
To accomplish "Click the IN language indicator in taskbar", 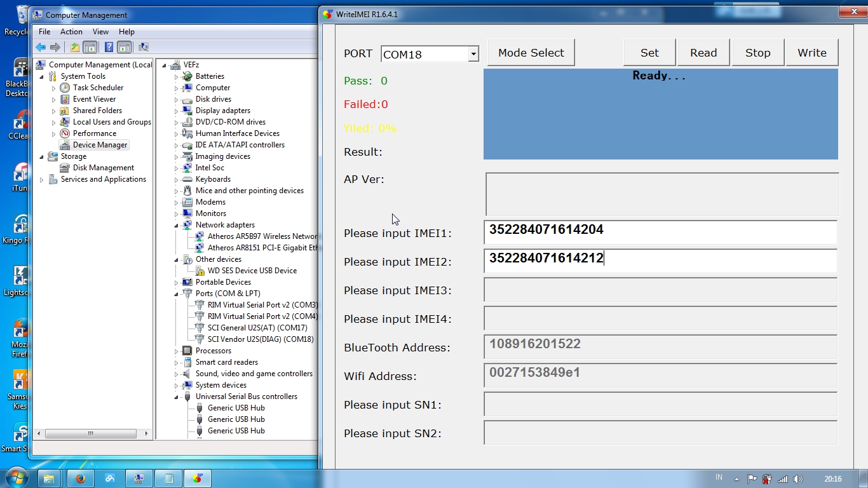I will [x=719, y=477].
